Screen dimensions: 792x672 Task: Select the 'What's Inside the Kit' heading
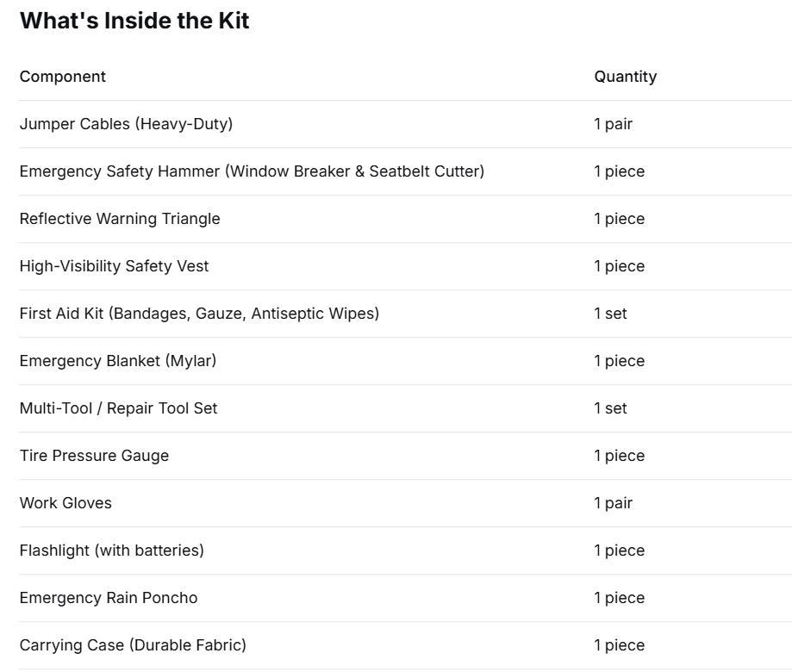click(x=134, y=21)
